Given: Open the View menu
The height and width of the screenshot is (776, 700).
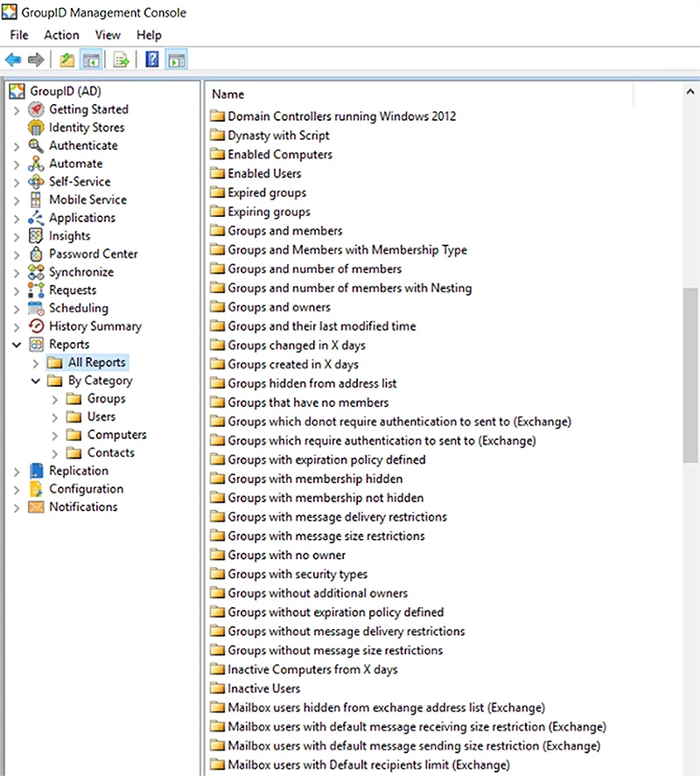Looking at the screenshot, I should pyautogui.click(x=108, y=35).
